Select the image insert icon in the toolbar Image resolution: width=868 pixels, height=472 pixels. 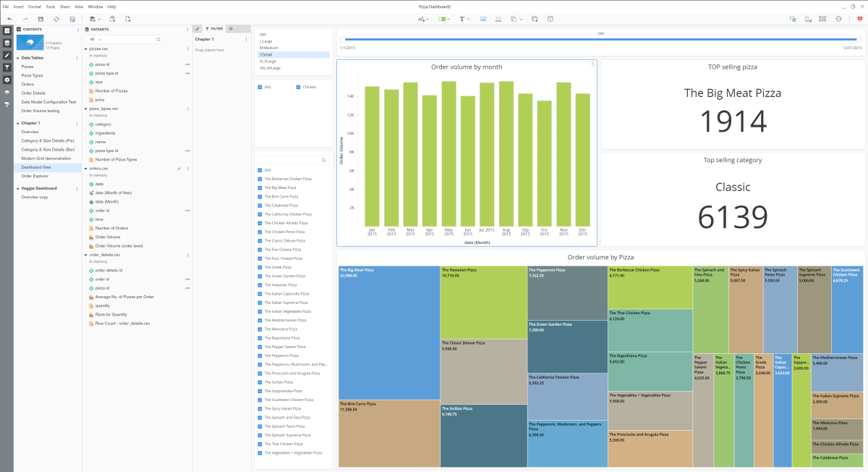pos(482,19)
